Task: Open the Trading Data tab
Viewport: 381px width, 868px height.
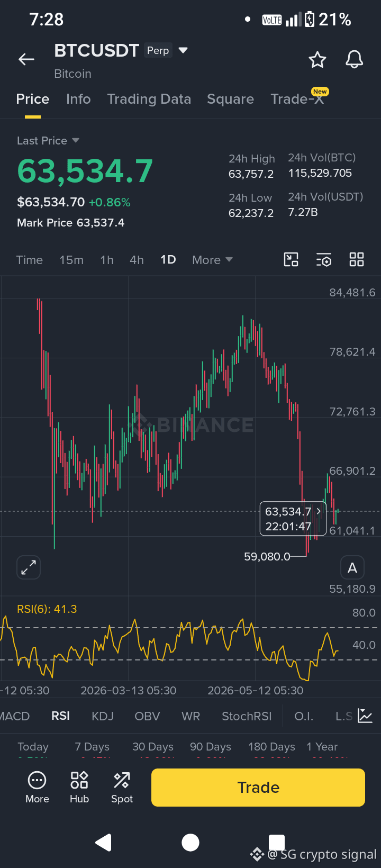Action: coord(149,99)
